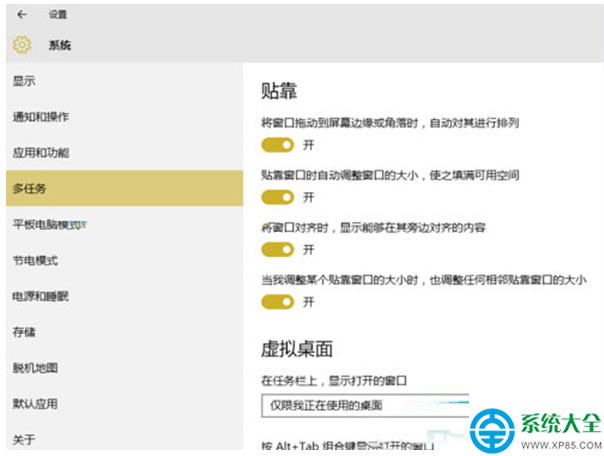Click the back arrow icon

pos(22,15)
